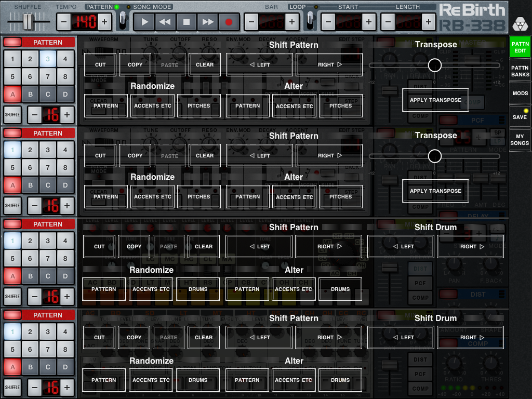The height and width of the screenshot is (399, 532).
Task: Click the second synth Transpose slider handle
Action: pos(435,156)
